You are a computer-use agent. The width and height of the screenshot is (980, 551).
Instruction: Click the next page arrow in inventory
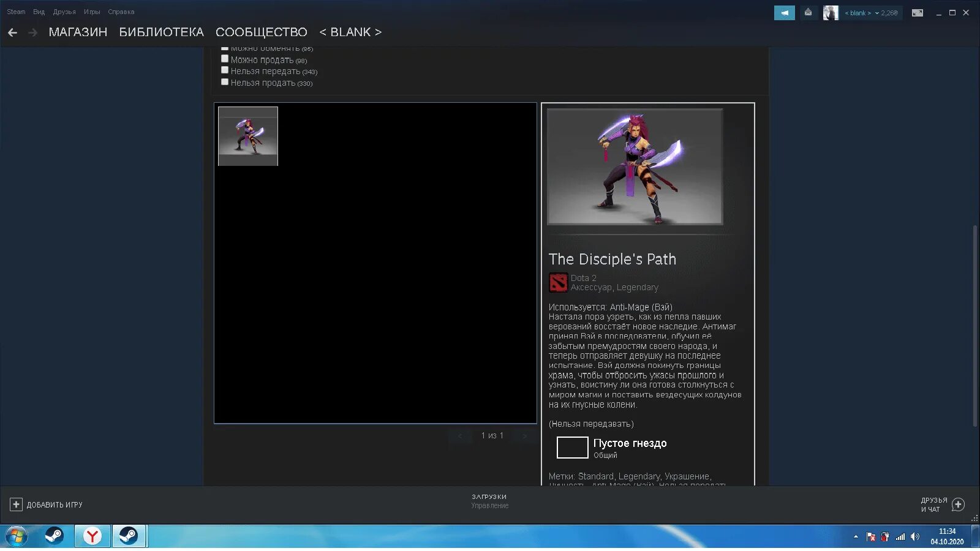[x=524, y=436]
